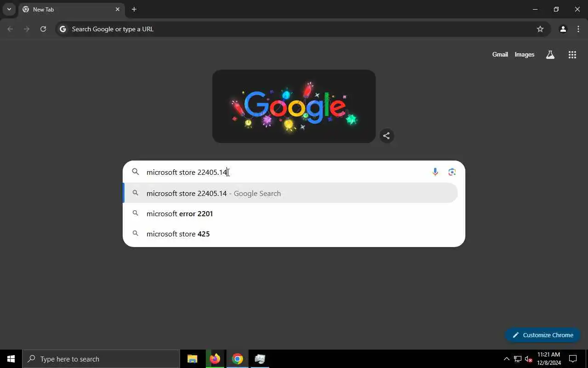This screenshot has height=368, width=588.
Task: Click the taskbar Type here to search box
Action: 101,359
